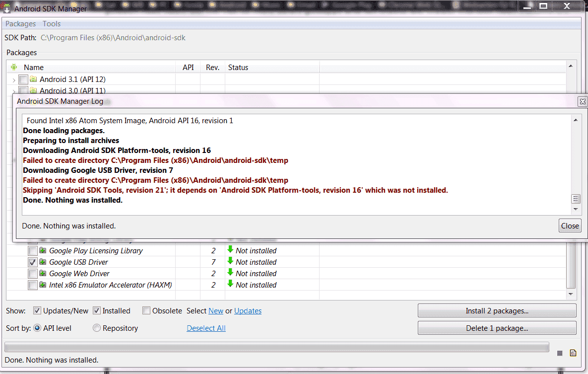Viewport: 588px width, 374px height.
Task: Click the Android robot icon in header
Action: pos(14,67)
